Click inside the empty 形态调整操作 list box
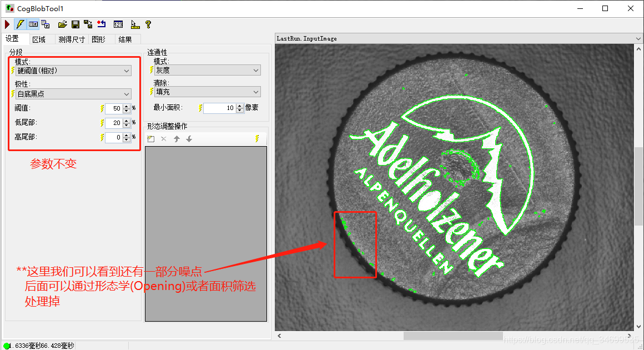644x350 pixels. coord(206,234)
